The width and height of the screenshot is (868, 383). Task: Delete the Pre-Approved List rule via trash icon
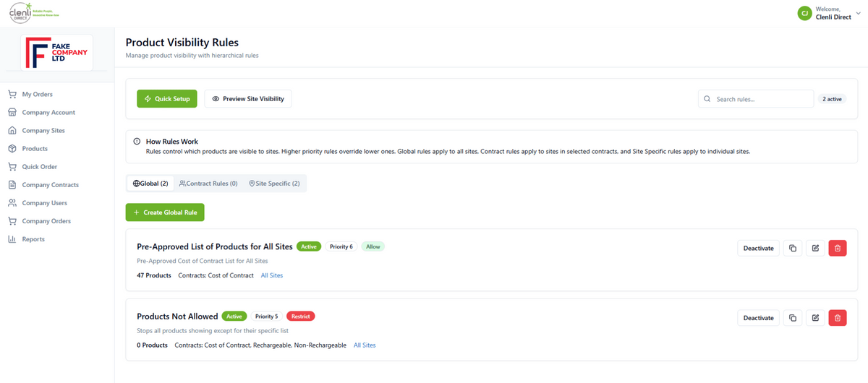838,248
